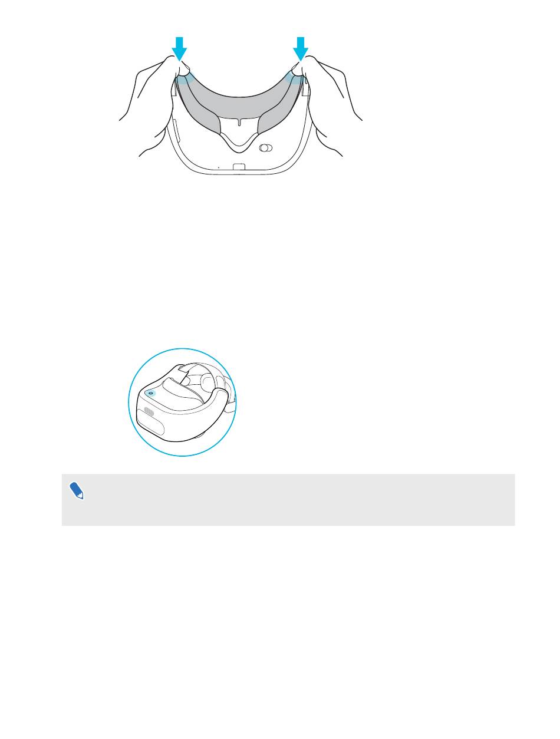
Task: Click the front camera lens on circled headset
Action: (149, 414)
